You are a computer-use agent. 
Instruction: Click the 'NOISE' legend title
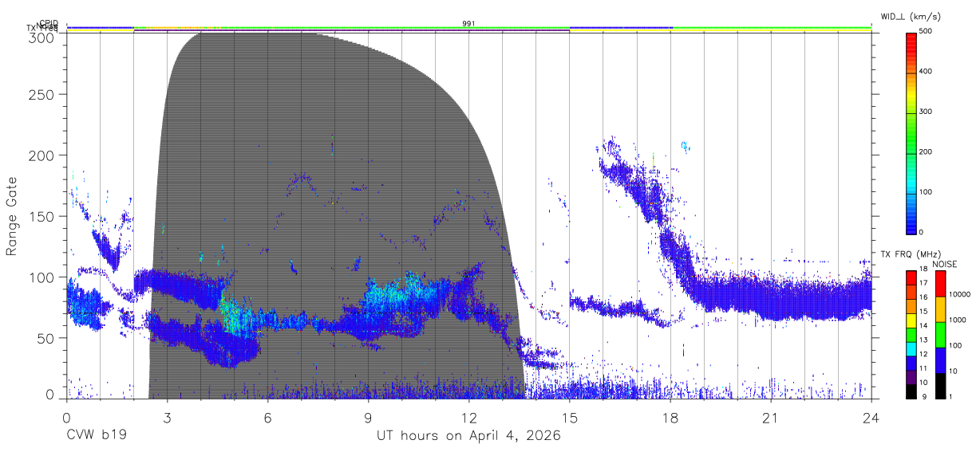[x=945, y=263]
